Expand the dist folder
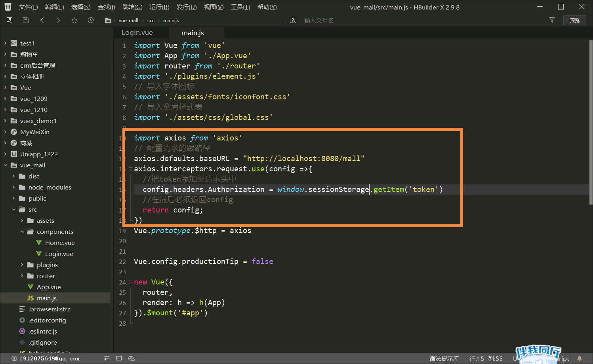 coord(13,176)
